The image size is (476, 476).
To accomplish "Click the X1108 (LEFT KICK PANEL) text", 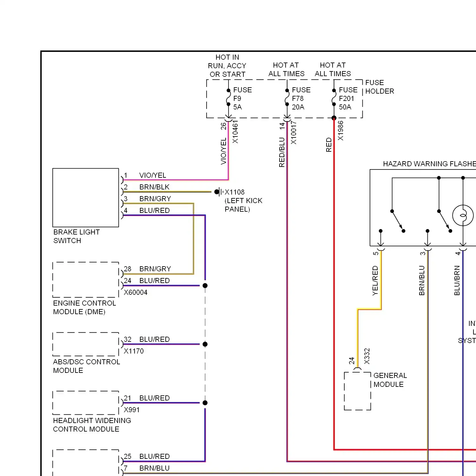I will [x=243, y=201].
